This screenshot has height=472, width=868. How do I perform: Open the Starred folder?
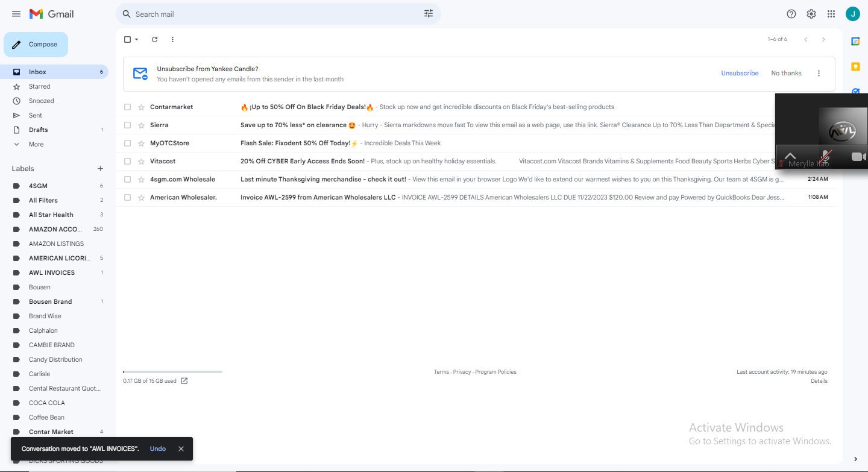tap(54, 87)
